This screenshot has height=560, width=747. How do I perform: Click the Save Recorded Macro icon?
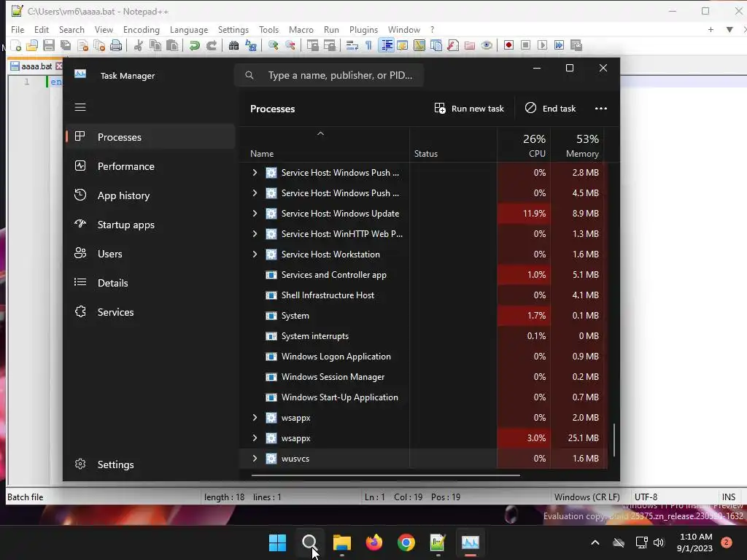(576, 45)
